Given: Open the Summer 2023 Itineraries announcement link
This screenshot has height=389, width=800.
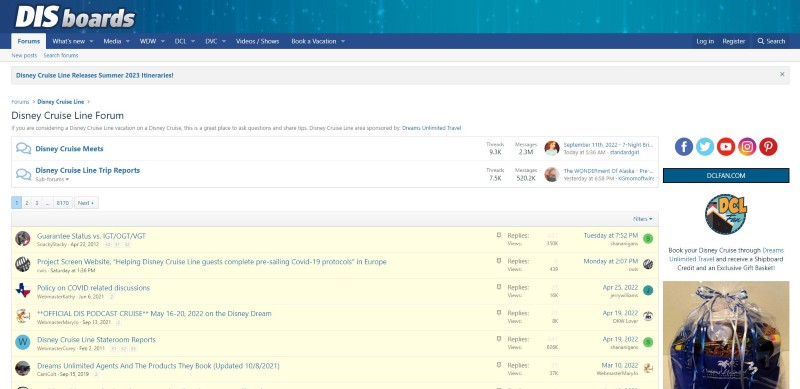Looking at the screenshot, I should pos(94,75).
